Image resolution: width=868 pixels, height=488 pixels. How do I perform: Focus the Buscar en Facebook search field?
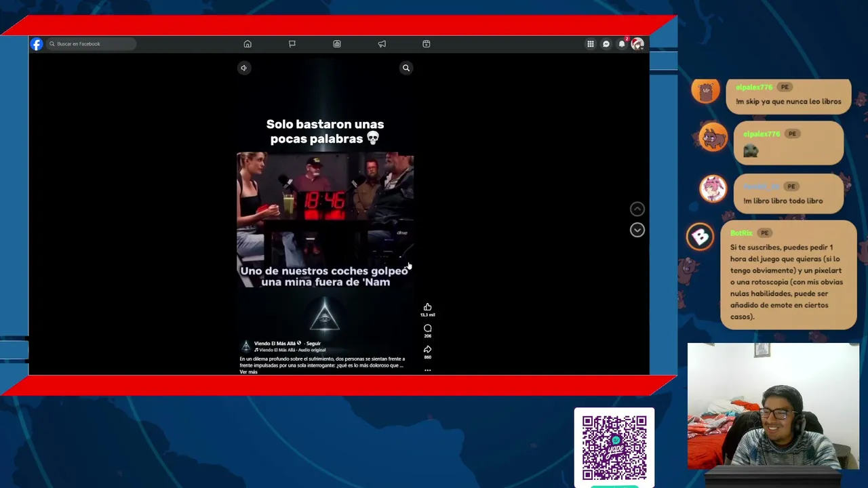click(91, 44)
